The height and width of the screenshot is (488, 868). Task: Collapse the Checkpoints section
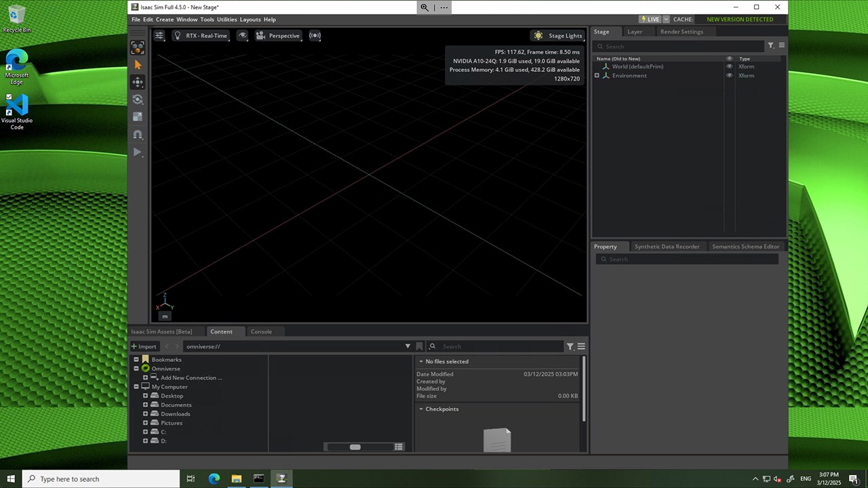421,409
